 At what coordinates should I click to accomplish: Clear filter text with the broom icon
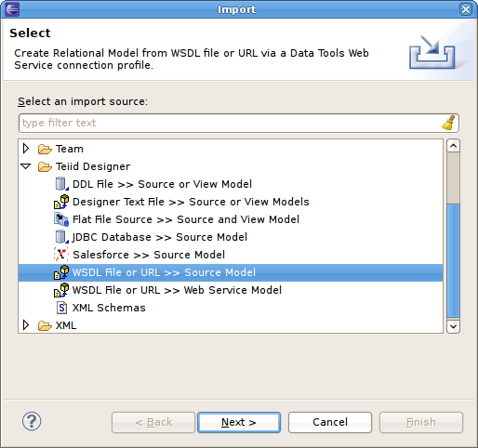coord(448,123)
